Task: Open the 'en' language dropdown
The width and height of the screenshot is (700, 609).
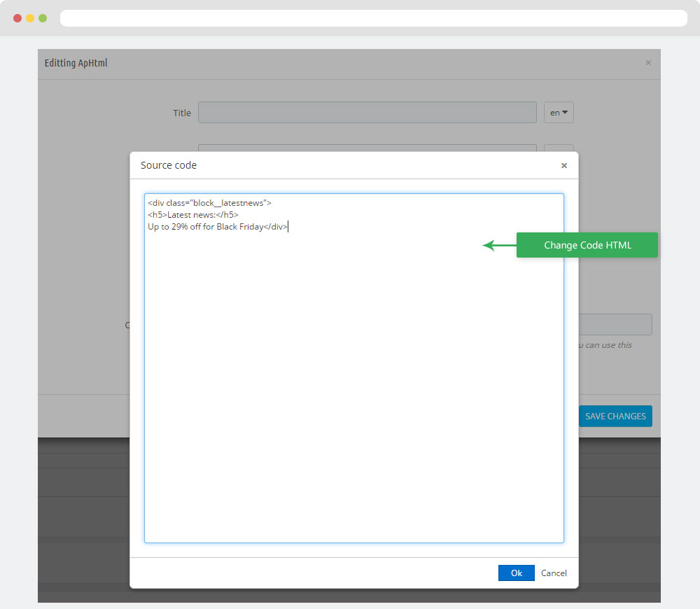Action: (559, 113)
